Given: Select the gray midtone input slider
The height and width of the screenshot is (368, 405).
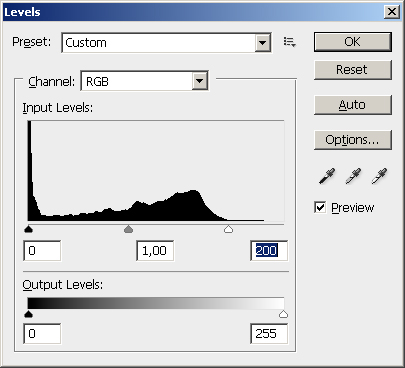Looking at the screenshot, I should [x=128, y=229].
